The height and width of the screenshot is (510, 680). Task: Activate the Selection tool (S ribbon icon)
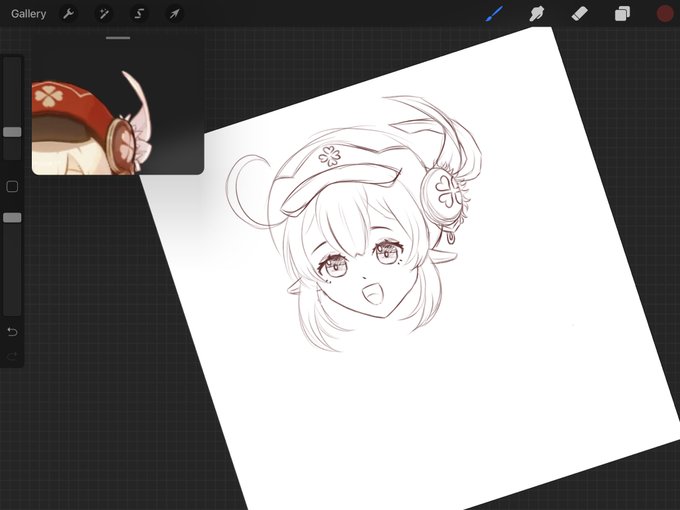click(x=139, y=14)
